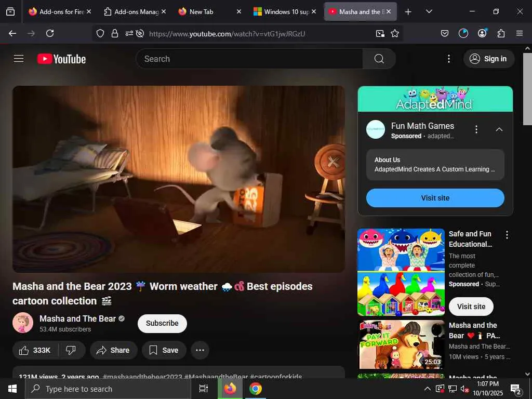
Task: Like the video with thumbs up
Action: pos(35,350)
